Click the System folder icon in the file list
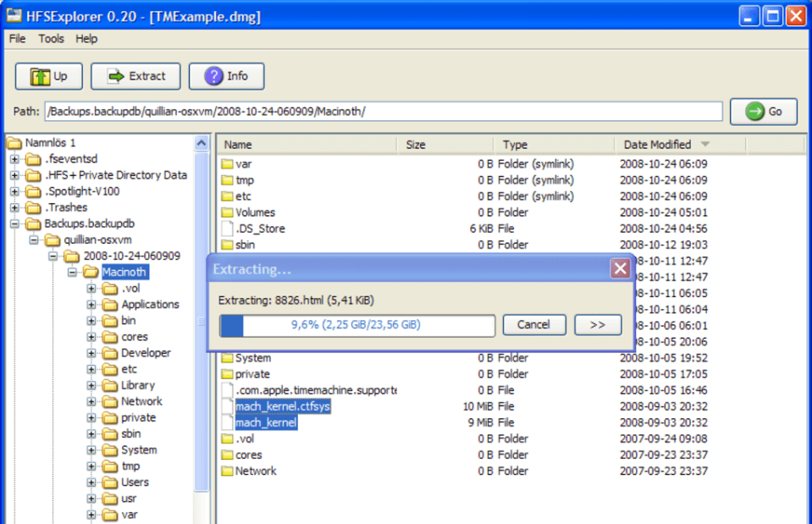Screen dimensions: 812x524 tap(227, 358)
